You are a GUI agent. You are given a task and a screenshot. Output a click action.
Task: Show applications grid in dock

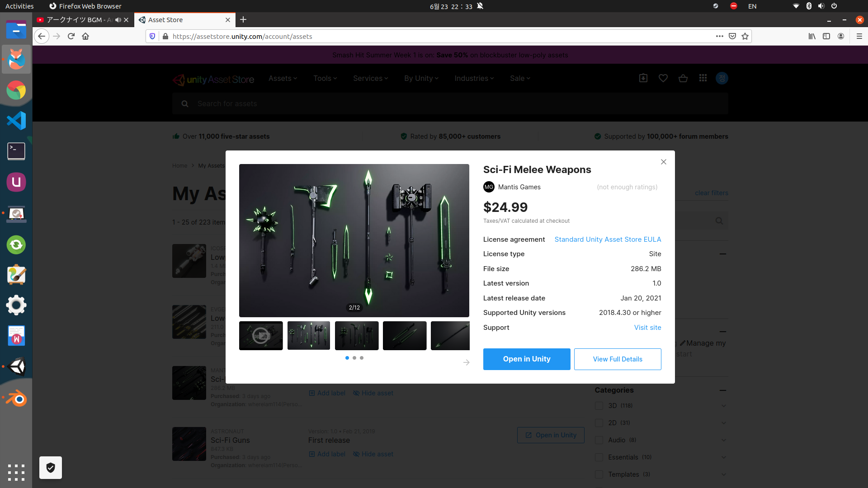click(16, 472)
